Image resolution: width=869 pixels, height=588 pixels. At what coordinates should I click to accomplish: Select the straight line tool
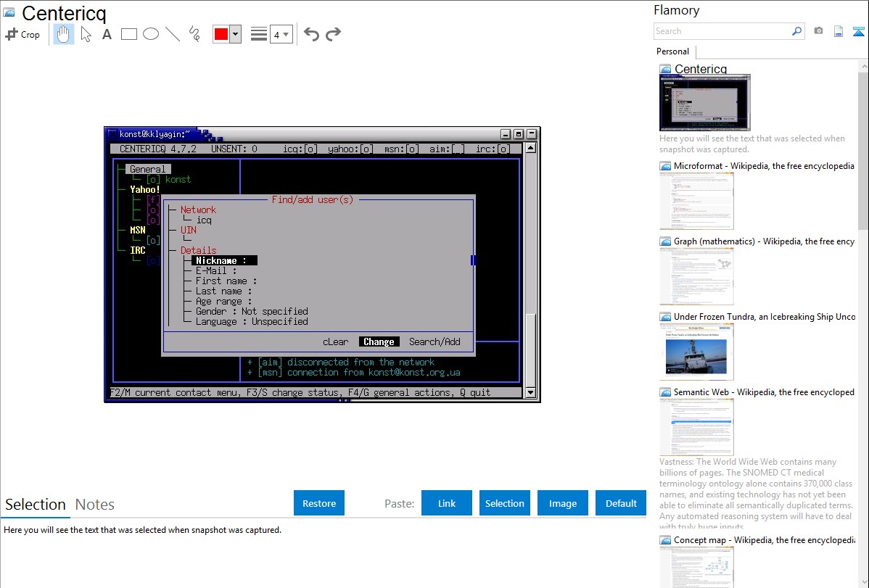click(x=173, y=34)
